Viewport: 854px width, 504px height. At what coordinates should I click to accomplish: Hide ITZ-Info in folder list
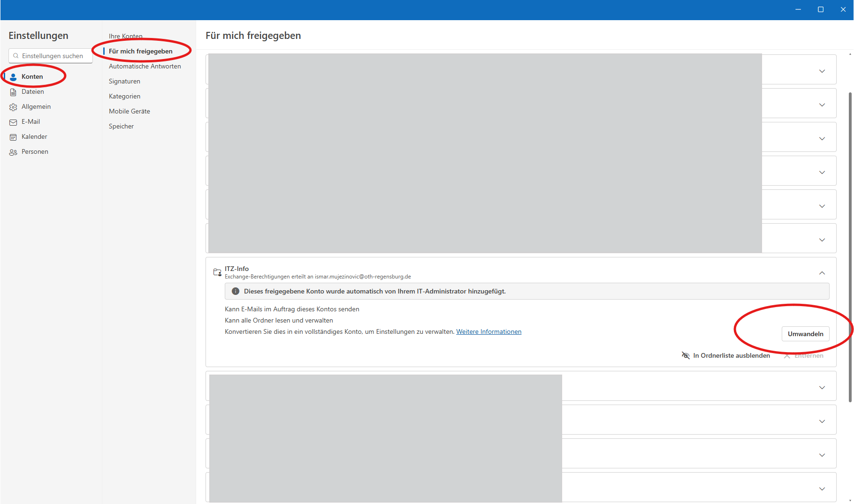pos(726,355)
